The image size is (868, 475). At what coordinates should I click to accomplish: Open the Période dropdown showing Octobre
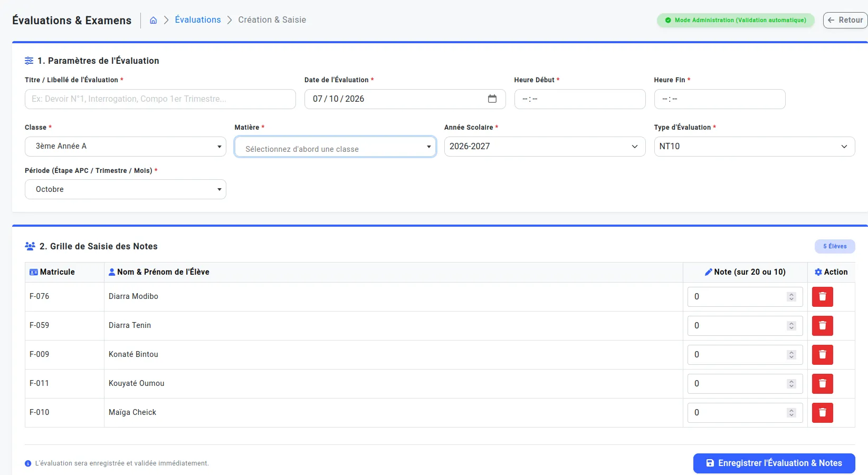[126, 189]
